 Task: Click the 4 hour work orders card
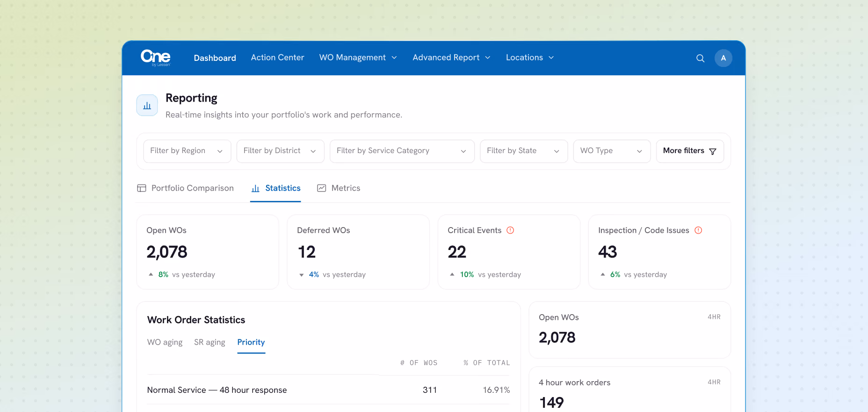(x=629, y=390)
